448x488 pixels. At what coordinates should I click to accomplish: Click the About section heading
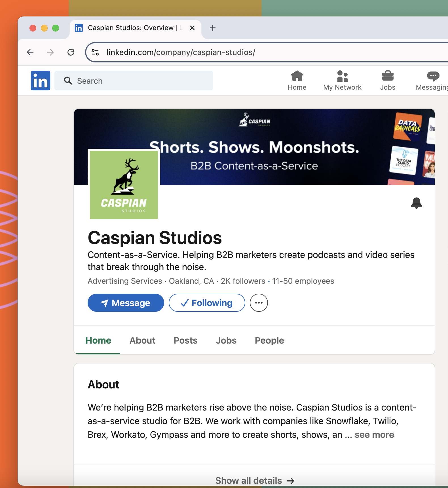(x=103, y=384)
